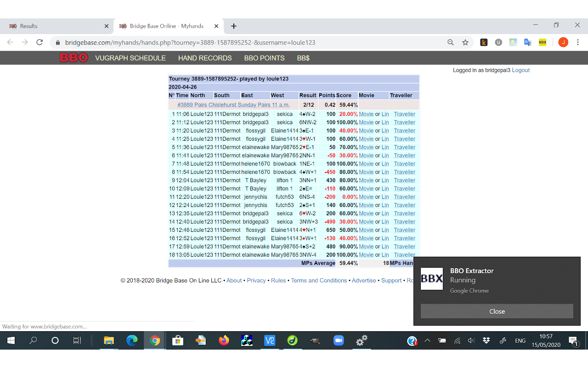This screenshot has height=368, width=588.
Task: Close the Results tab
Action: pos(107,26)
